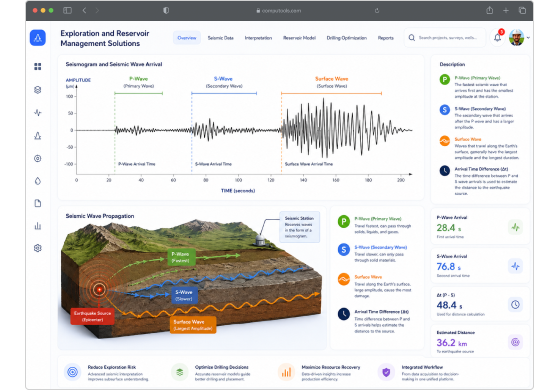Open the water drop icon in sidebar
The image size is (560, 390).
(38, 181)
